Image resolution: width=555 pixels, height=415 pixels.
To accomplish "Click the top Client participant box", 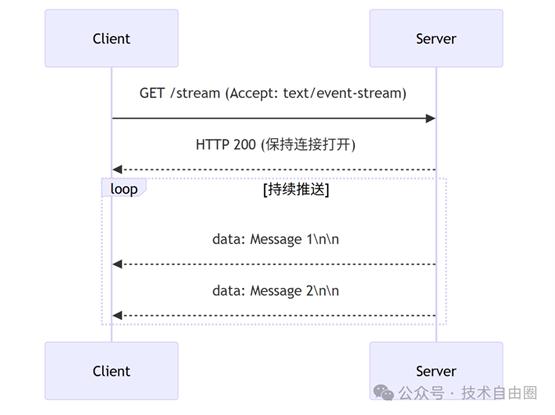I will click(x=111, y=38).
